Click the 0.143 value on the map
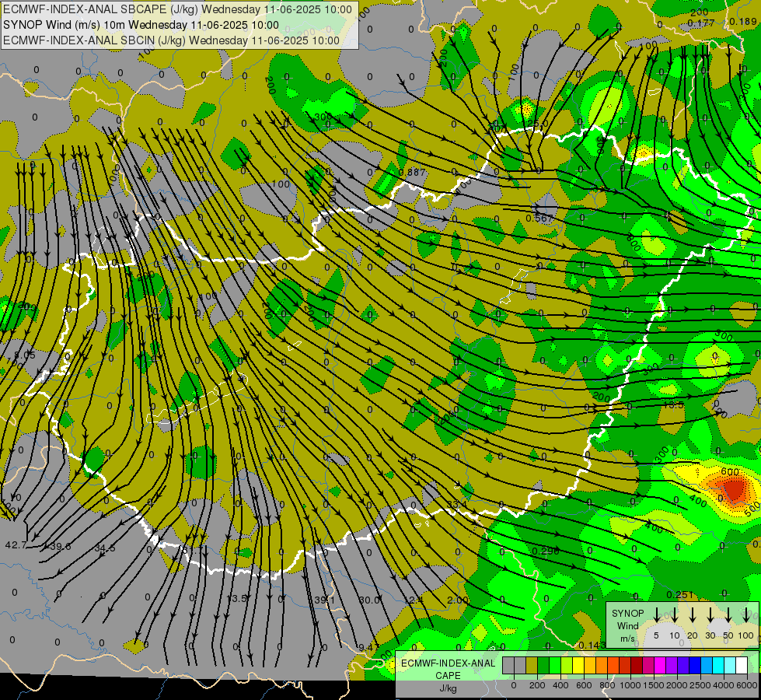This screenshot has width=761, height=700. pyautogui.click(x=592, y=645)
